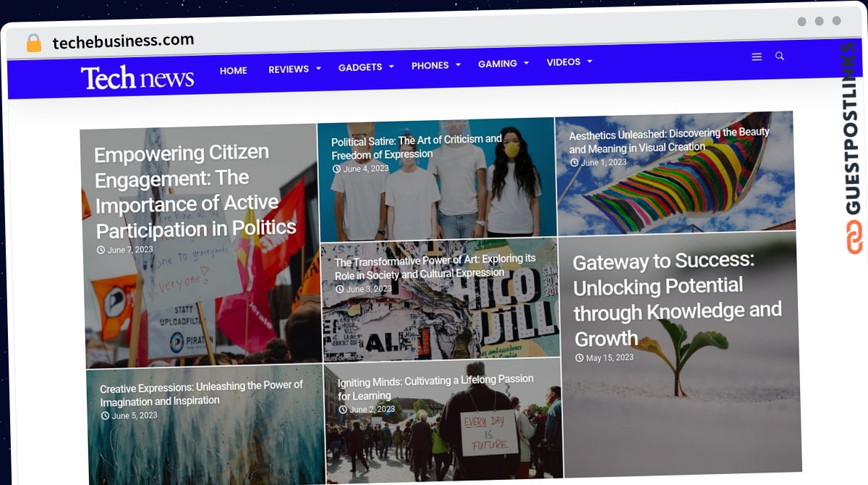Click the techebusiness.com address field
The height and width of the screenshot is (485, 868).
click(x=124, y=42)
